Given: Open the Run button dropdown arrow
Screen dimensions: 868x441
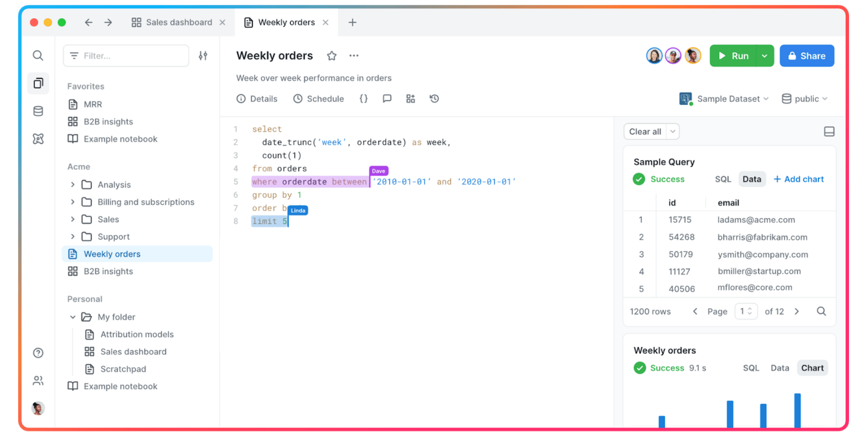Looking at the screenshot, I should [x=765, y=56].
